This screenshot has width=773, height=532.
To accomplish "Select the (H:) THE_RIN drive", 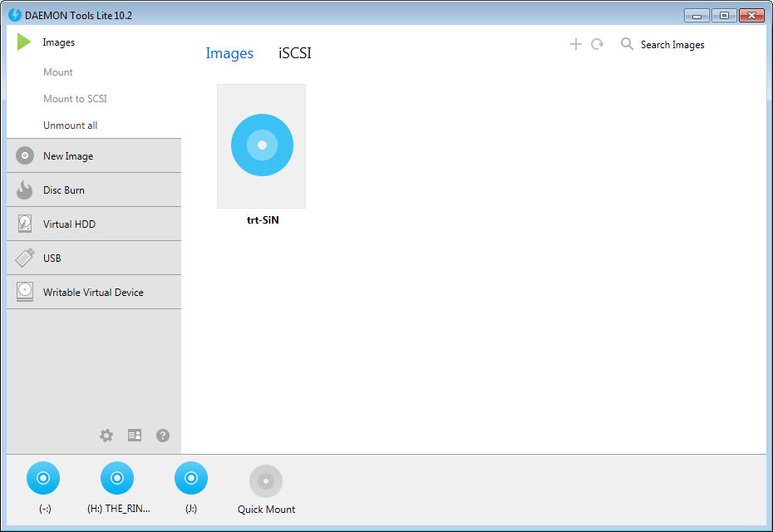I will point(116,478).
